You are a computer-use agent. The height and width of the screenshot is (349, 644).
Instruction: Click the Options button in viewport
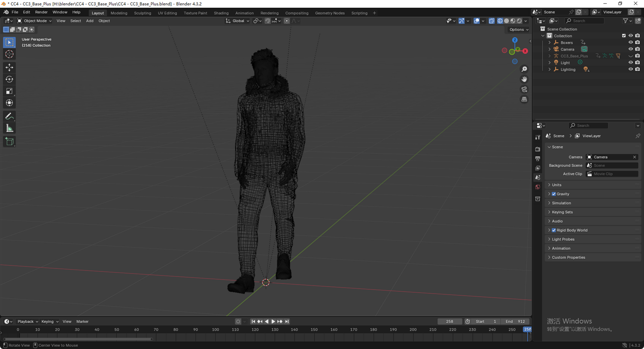[x=519, y=30]
